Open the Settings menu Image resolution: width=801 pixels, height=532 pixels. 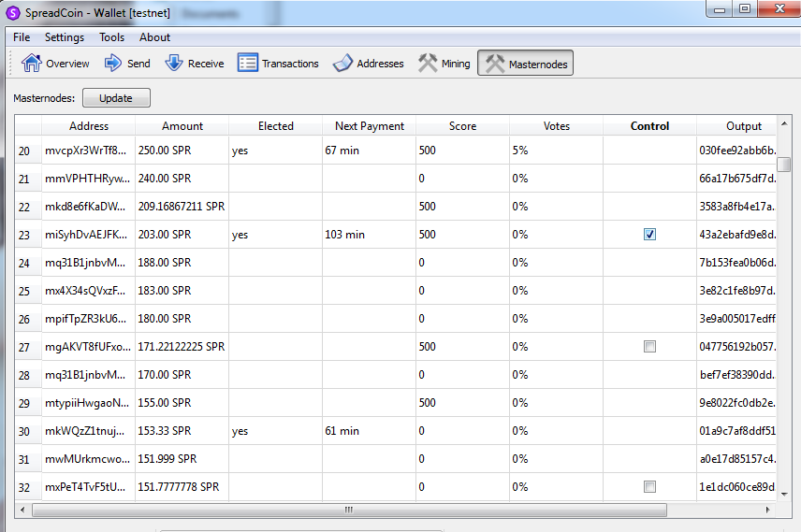pyautogui.click(x=65, y=37)
